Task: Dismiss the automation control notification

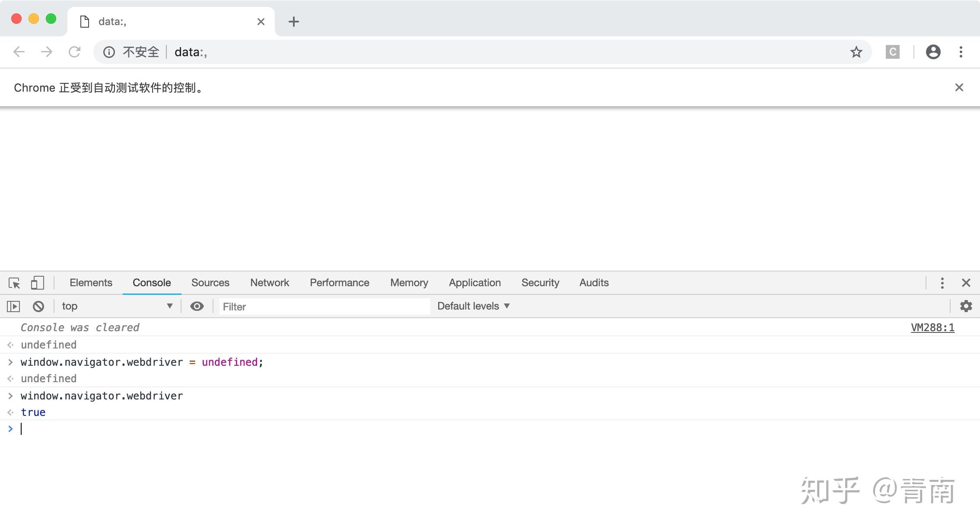Action: tap(959, 87)
